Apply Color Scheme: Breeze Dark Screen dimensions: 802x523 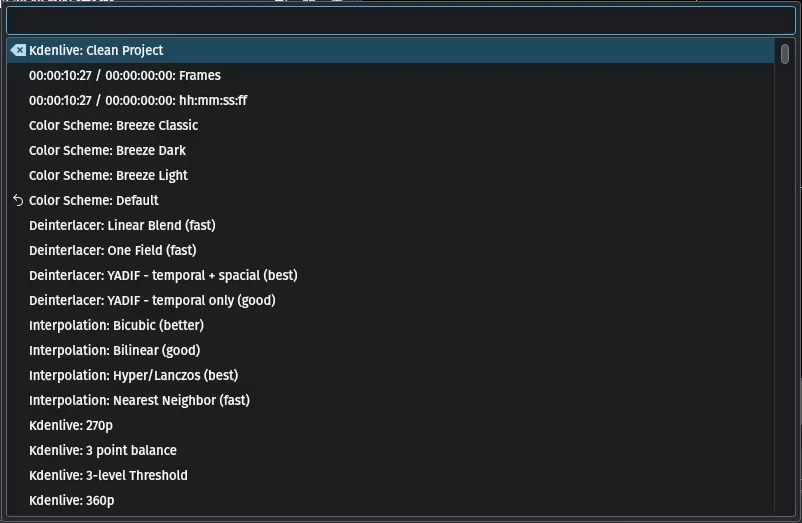pos(390,150)
